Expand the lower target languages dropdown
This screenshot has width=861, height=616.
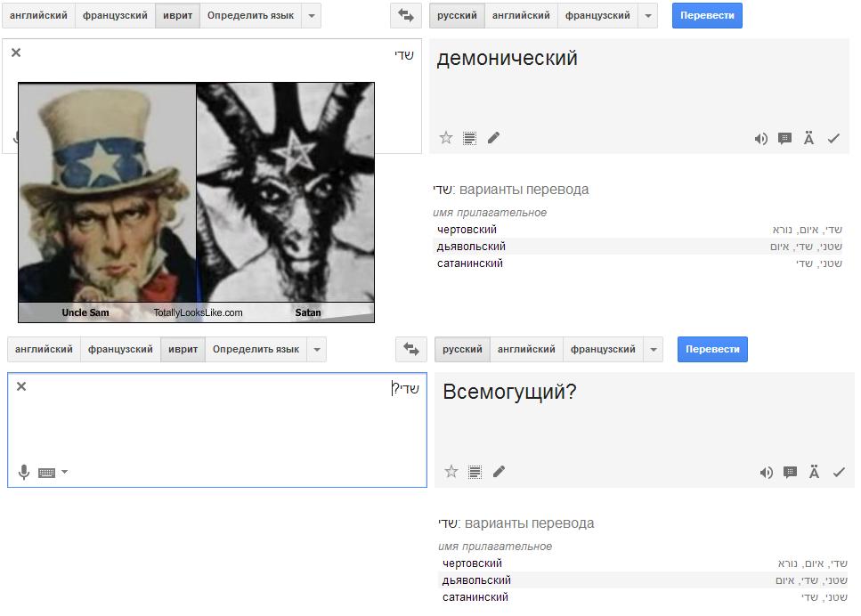654,349
